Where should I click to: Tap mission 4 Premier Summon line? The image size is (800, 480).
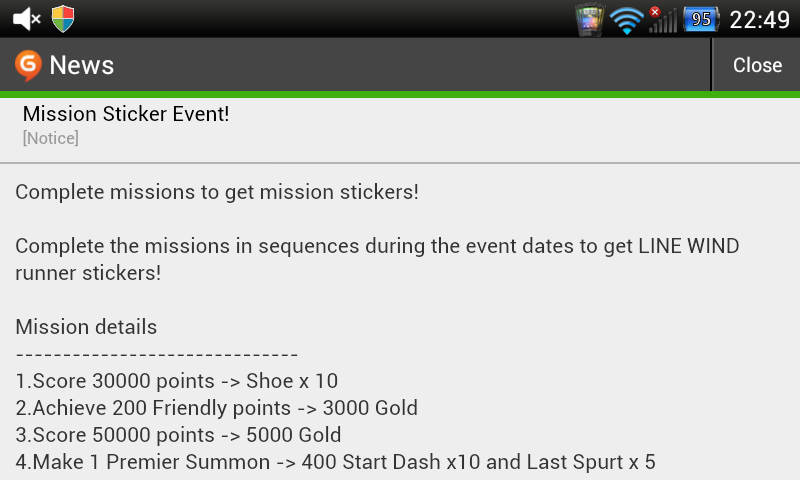click(x=335, y=462)
